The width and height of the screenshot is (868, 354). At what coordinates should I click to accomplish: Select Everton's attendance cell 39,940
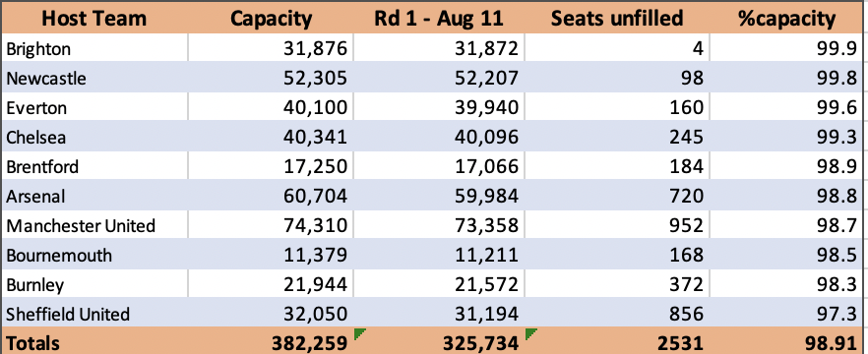click(x=439, y=107)
